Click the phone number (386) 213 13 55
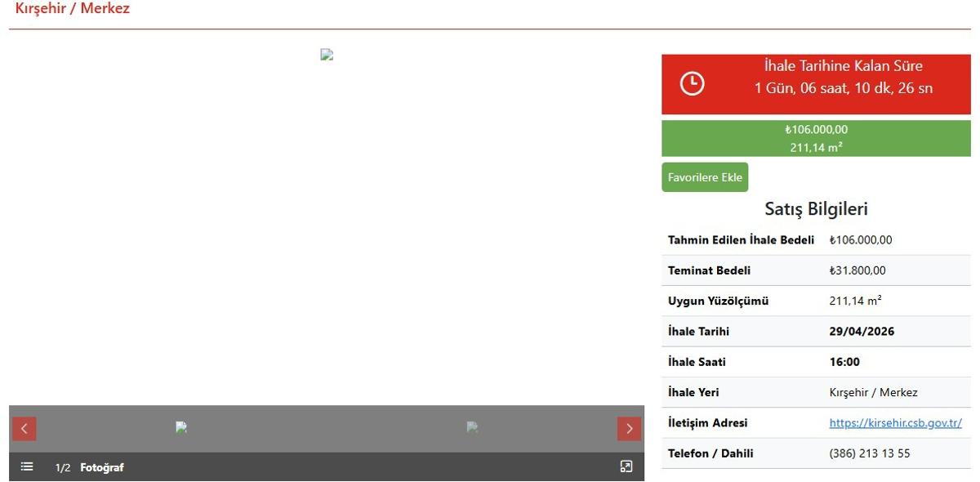Viewport: 980px width, 482px height. [x=869, y=453]
